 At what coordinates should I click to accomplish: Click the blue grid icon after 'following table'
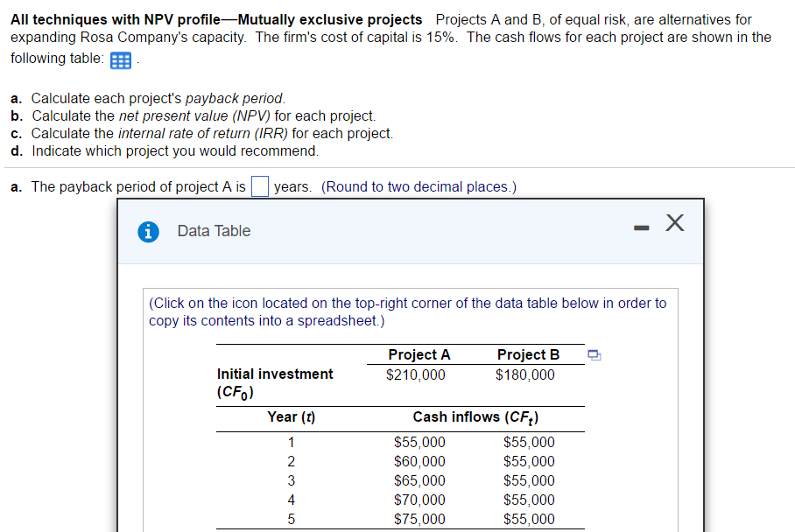(x=119, y=60)
